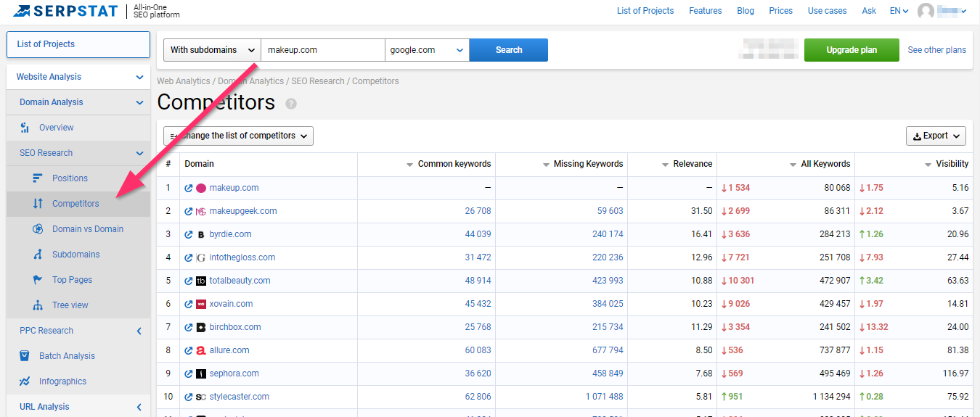This screenshot has height=417, width=980.
Task: Open List of Projects in top navigation
Action: 645,11
